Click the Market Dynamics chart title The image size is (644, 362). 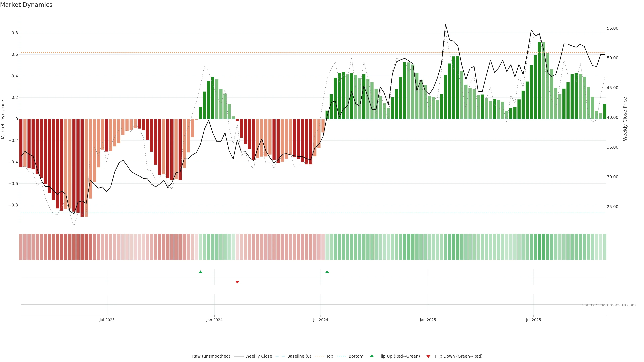click(x=26, y=5)
